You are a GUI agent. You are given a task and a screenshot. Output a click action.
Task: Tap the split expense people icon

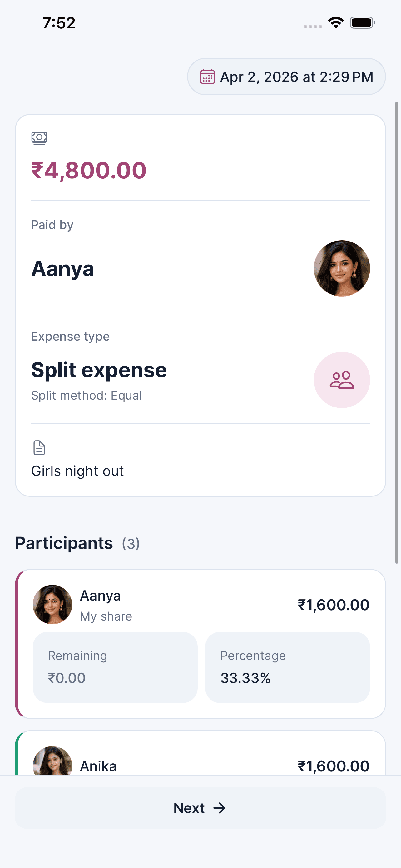coord(342,380)
